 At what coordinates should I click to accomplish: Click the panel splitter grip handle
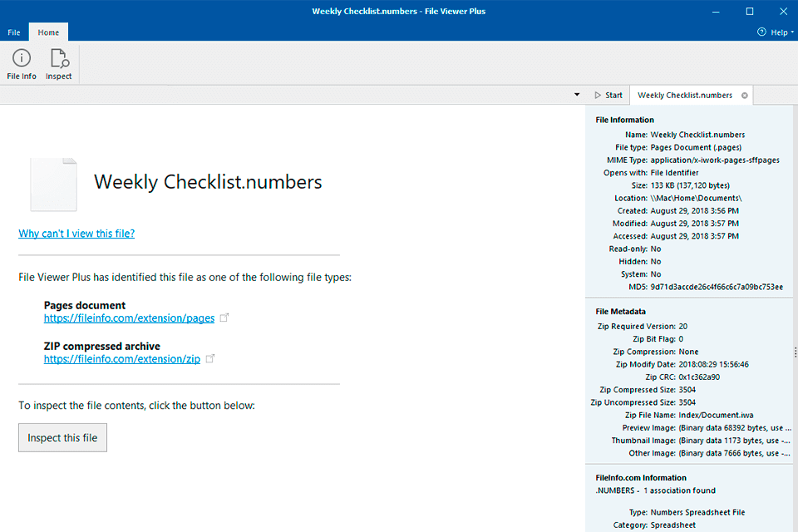pyautogui.click(x=795, y=352)
